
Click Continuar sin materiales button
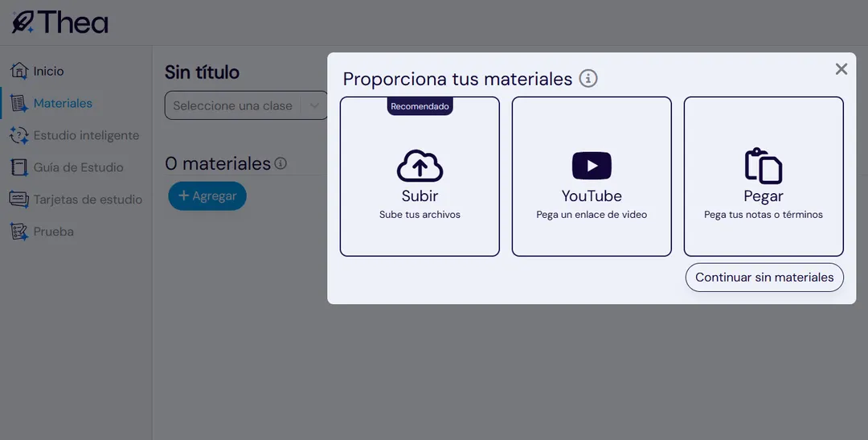click(x=764, y=277)
